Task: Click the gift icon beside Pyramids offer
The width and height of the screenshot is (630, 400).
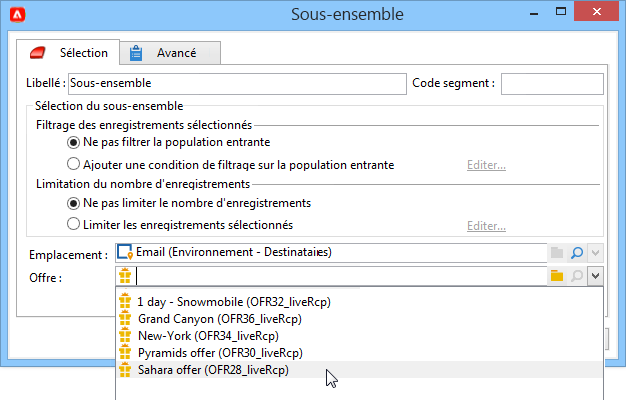Action: coord(125,353)
